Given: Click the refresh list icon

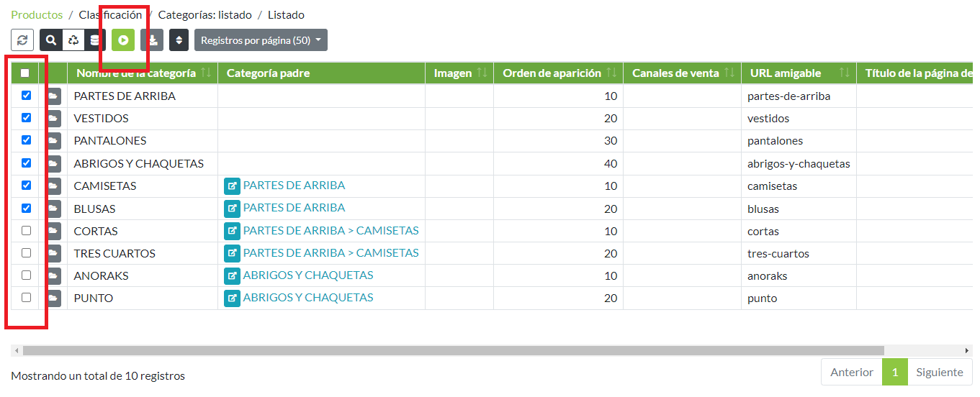Looking at the screenshot, I should (22, 40).
